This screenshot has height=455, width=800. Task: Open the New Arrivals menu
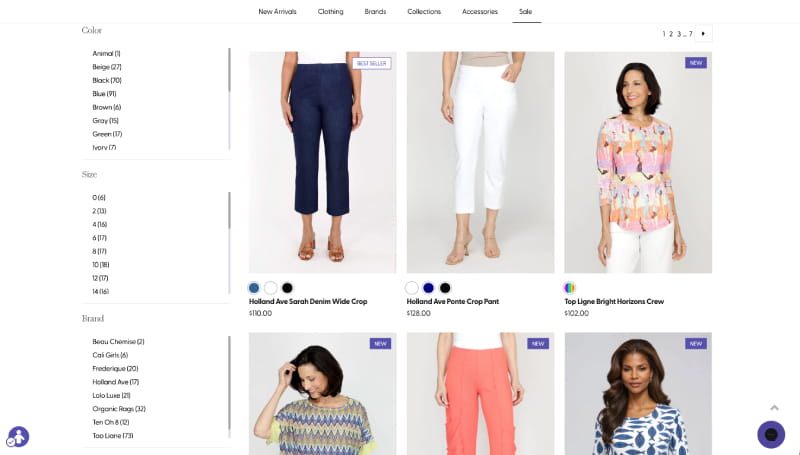coord(277,11)
